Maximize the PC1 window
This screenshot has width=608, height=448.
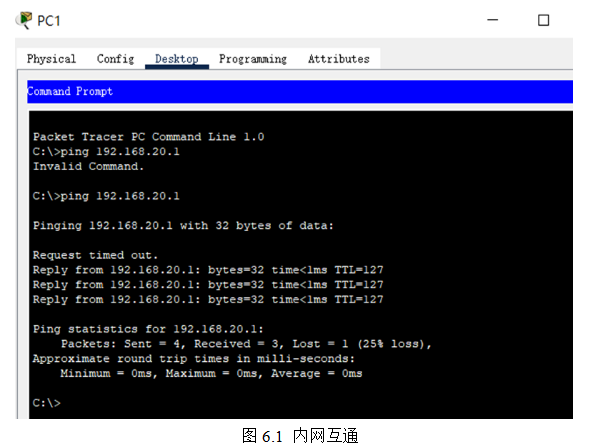tap(544, 20)
